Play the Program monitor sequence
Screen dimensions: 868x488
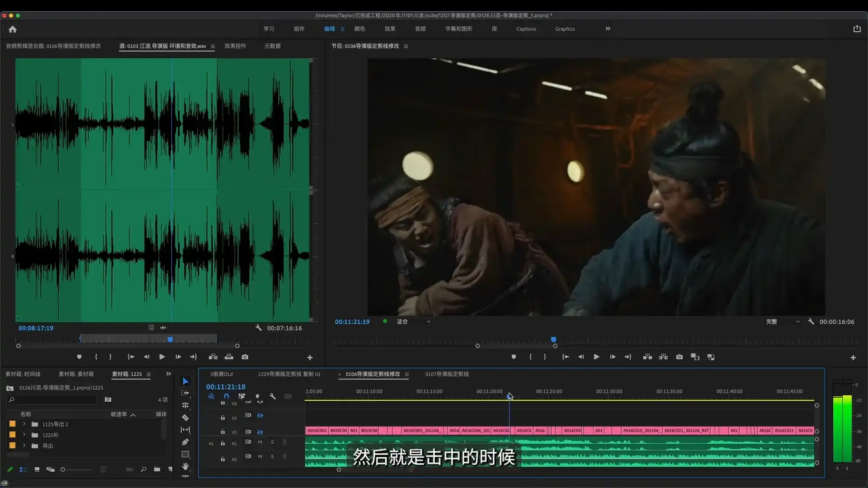(596, 357)
